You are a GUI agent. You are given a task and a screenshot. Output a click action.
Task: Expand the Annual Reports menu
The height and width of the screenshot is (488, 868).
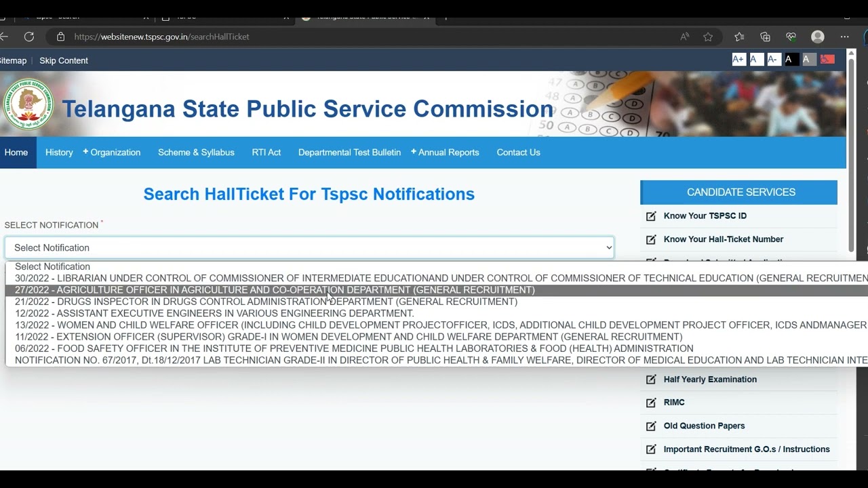click(x=445, y=152)
